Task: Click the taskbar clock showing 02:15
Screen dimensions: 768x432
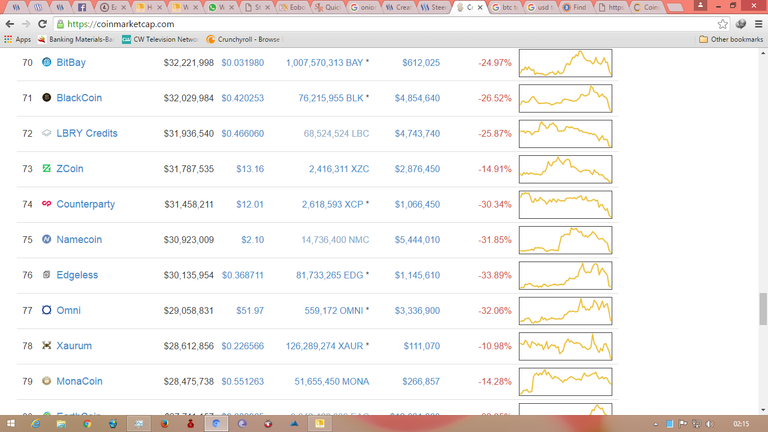Action: (741, 424)
